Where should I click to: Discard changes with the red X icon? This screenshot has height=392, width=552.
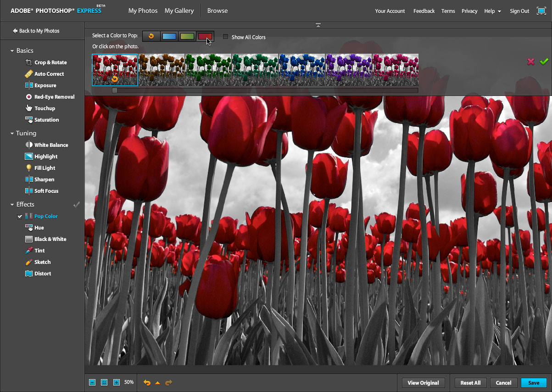coord(531,62)
